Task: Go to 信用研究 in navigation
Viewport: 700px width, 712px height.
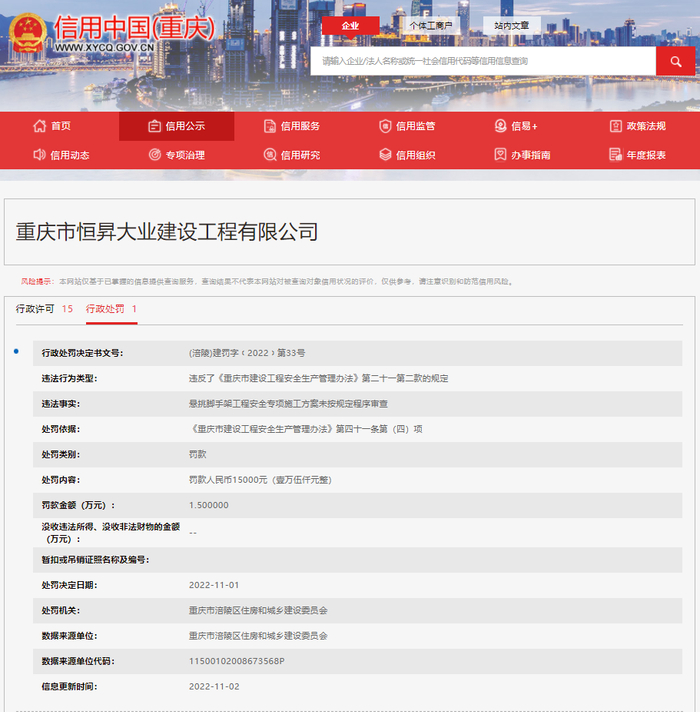Action: point(301,155)
